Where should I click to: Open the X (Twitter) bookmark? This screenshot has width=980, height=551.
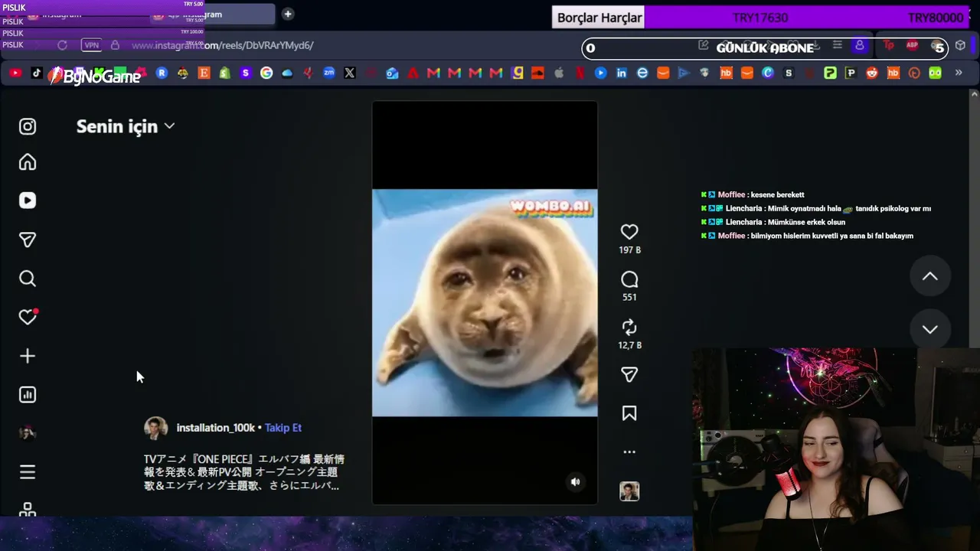(x=350, y=73)
